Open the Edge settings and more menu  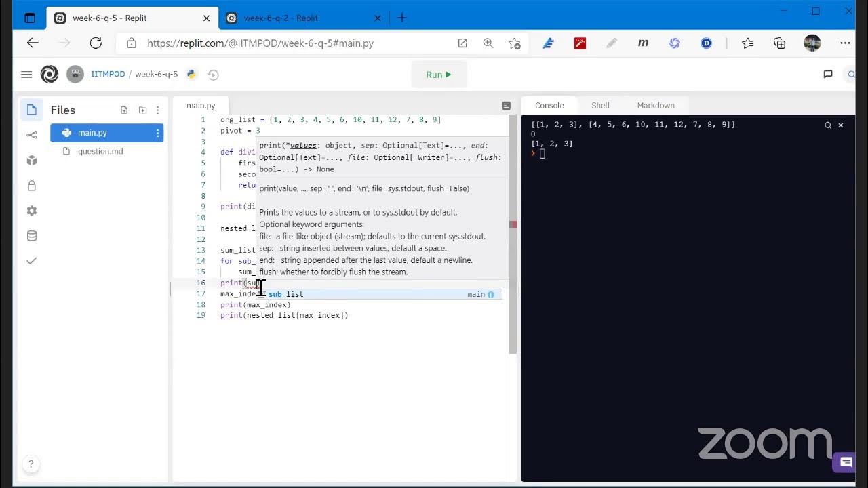tap(845, 43)
